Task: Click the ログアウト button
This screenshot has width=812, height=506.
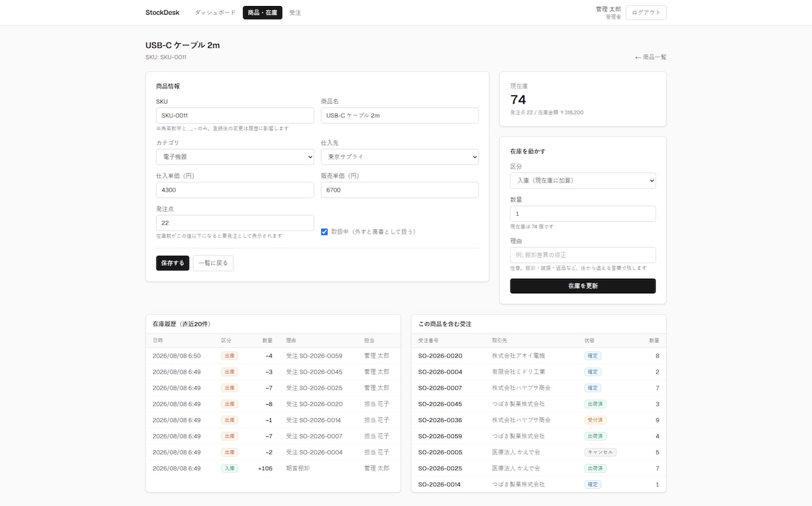Action: 646,13
